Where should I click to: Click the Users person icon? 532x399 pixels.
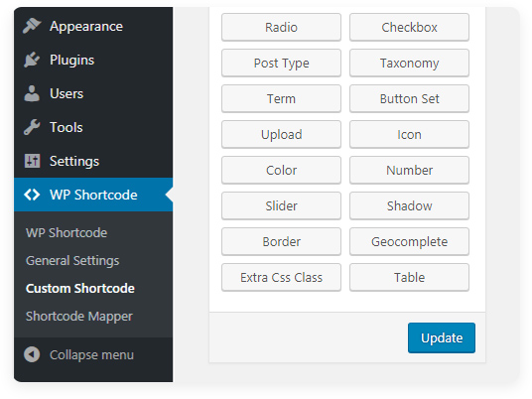click(32, 93)
